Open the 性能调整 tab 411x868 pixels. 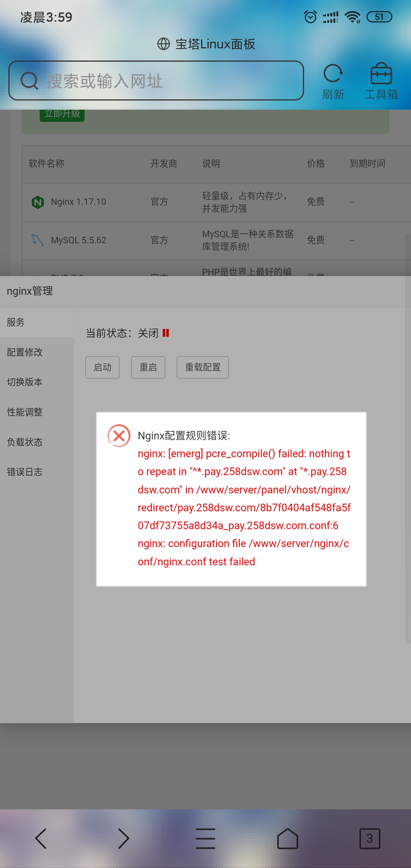pos(37,412)
